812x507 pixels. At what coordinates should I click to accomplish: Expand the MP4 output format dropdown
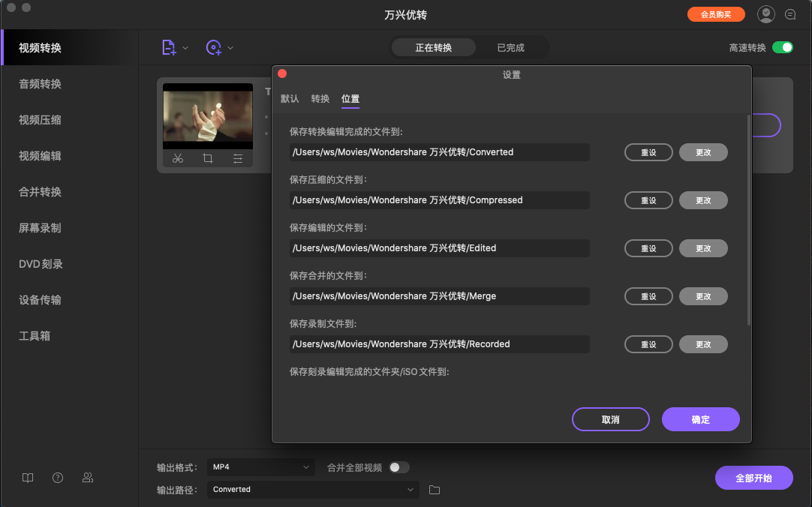pos(260,466)
